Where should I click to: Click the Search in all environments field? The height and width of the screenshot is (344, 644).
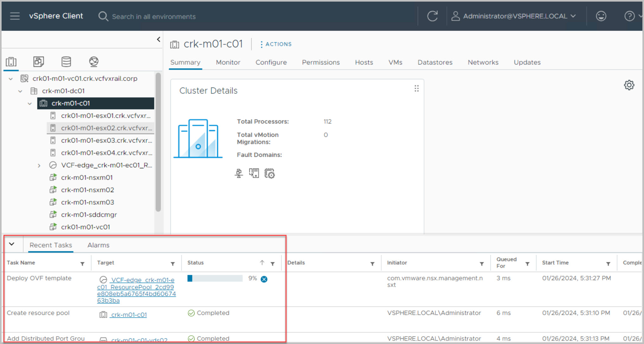[154, 17]
